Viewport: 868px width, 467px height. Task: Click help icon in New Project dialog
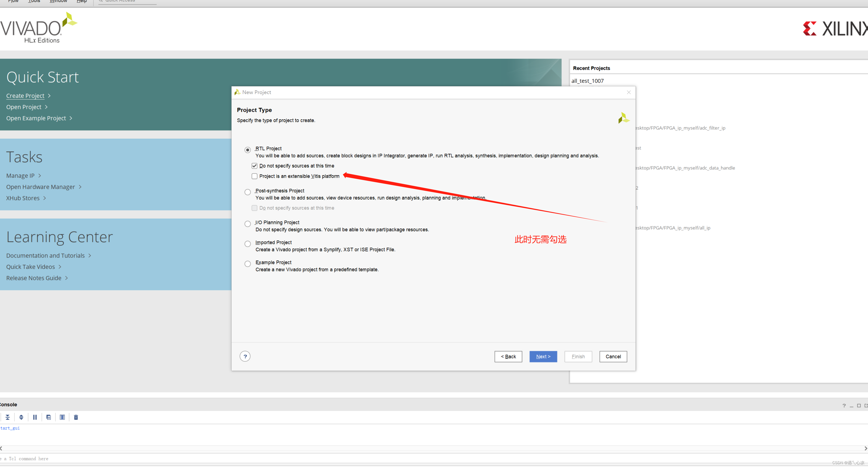pyautogui.click(x=245, y=356)
